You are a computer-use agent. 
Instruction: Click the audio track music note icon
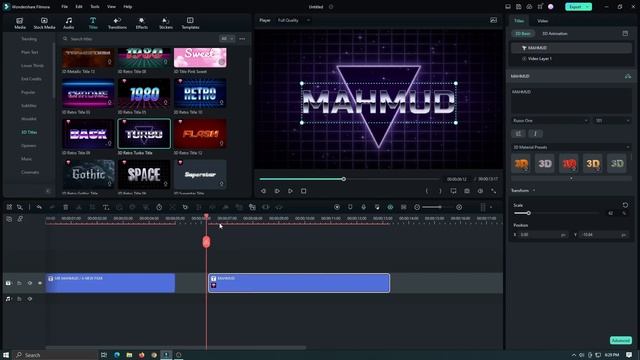tap(8, 299)
